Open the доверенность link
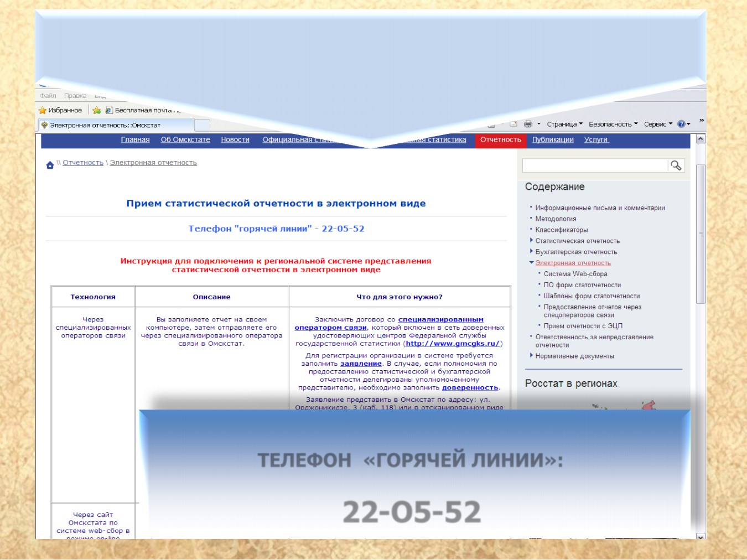The image size is (747, 560). [470, 388]
